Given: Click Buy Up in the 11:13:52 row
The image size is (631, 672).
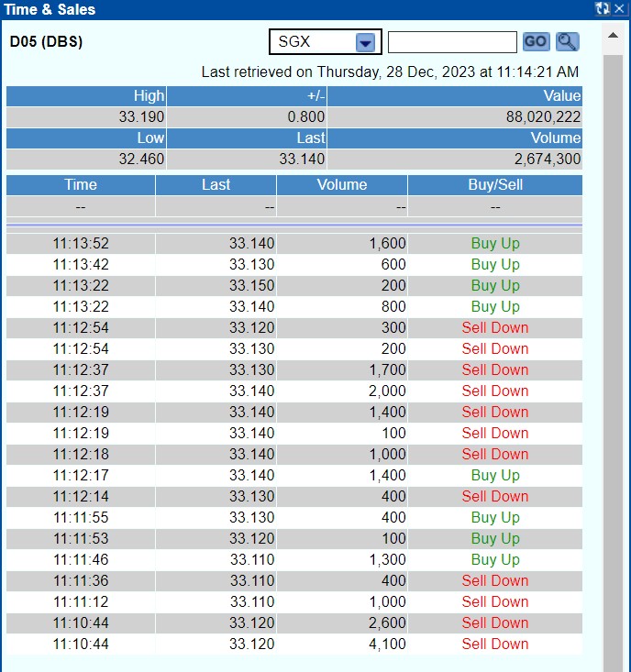Looking at the screenshot, I should point(495,244).
